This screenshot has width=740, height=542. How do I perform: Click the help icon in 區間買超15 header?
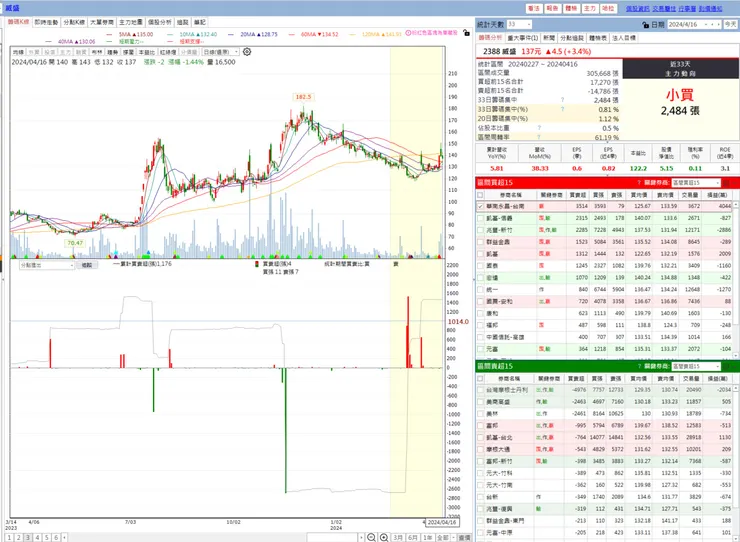click(x=639, y=183)
